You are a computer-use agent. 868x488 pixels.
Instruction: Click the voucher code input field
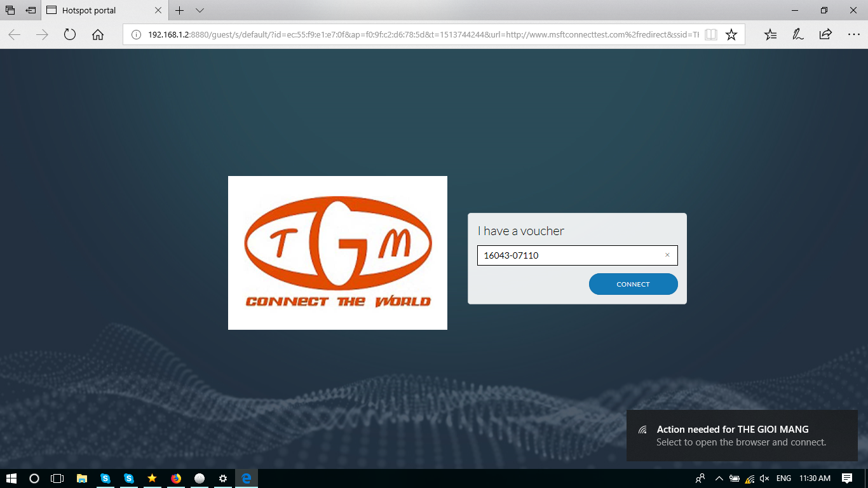pos(577,255)
